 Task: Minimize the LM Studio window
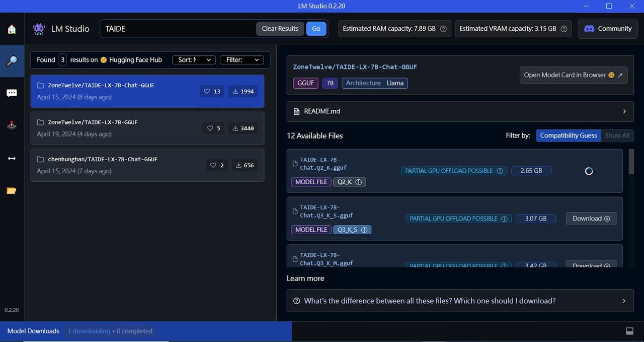pos(586,6)
